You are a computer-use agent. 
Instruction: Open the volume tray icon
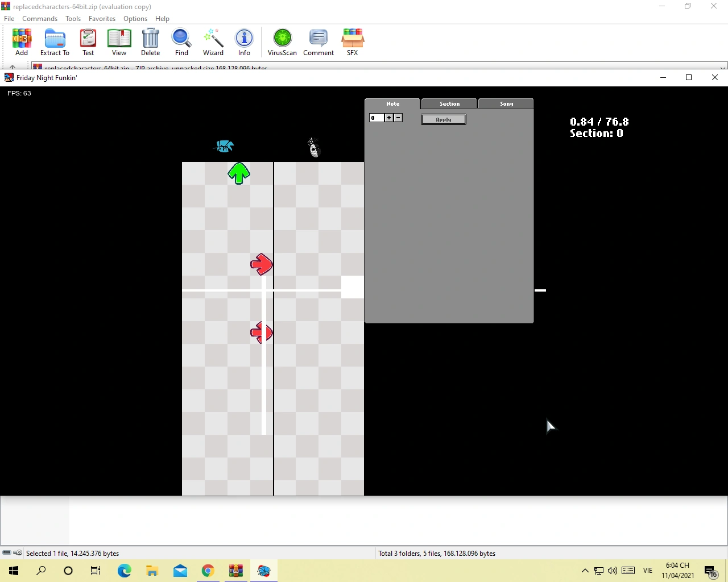click(613, 571)
